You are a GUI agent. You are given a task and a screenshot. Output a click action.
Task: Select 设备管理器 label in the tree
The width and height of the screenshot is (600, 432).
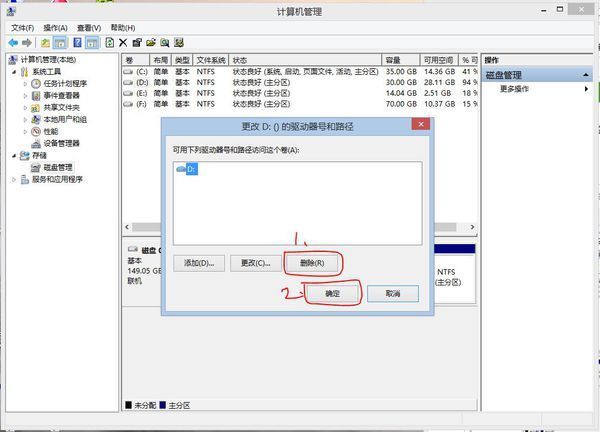tap(61, 143)
